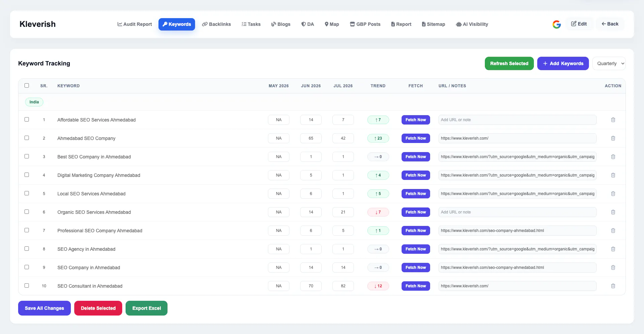Edit Jun 2026 value 65 for Ahmedabad SEO Company
Screen dimensions: 644x334
click(311, 138)
